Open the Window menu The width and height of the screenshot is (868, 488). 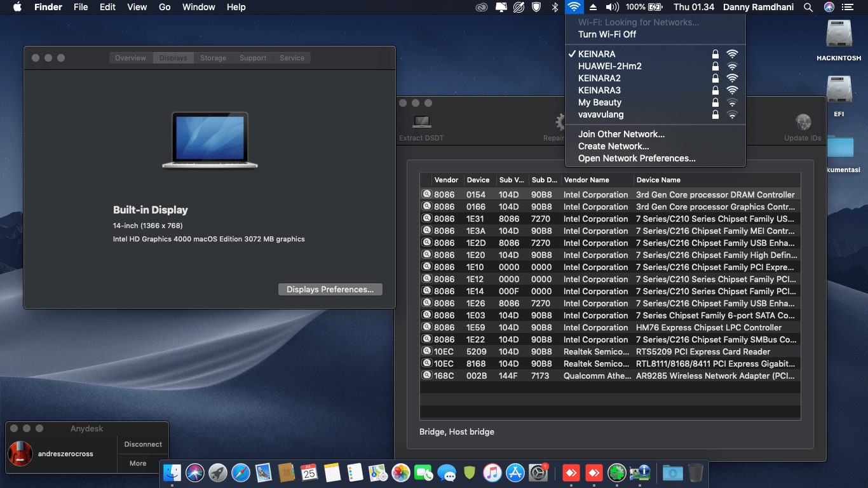click(x=199, y=7)
